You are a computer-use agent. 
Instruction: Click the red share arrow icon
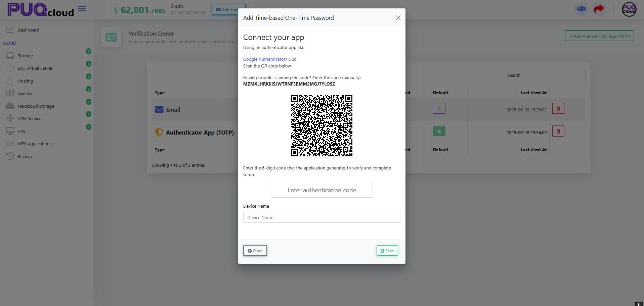[599, 9]
